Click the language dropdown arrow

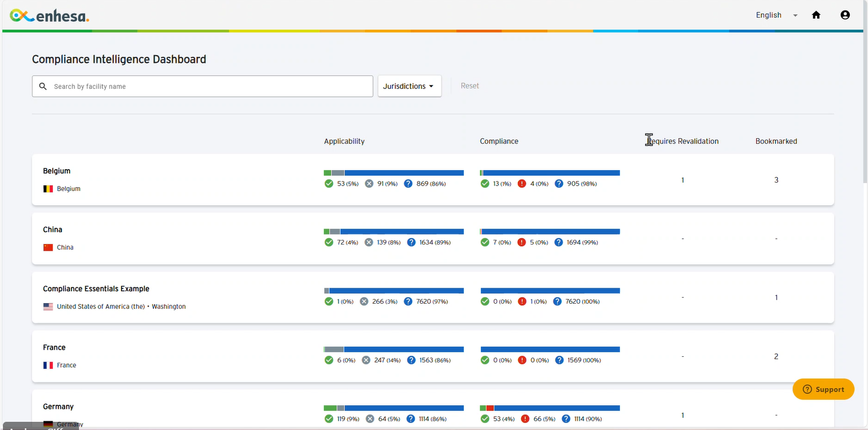(x=795, y=16)
